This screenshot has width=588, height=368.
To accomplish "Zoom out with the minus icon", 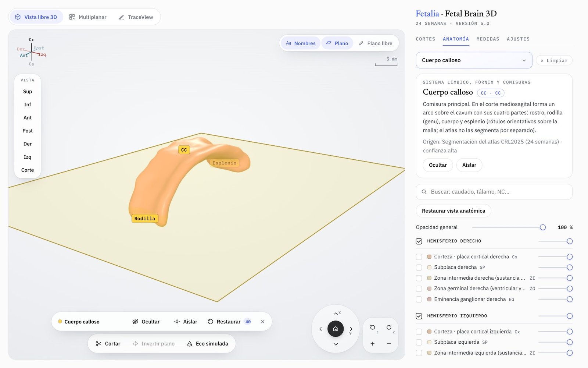I will (x=389, y=344).
